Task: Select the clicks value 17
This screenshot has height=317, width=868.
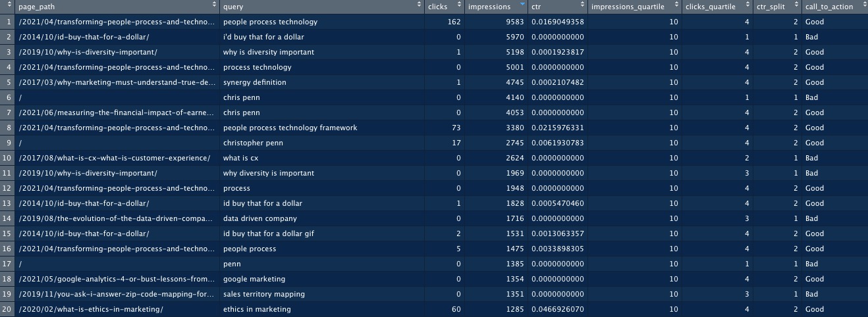Action: (456, 143)
